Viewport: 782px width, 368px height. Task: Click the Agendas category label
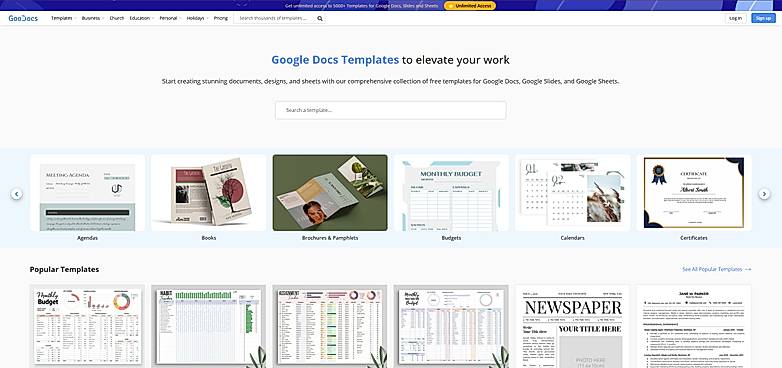[x=87, y=238]
